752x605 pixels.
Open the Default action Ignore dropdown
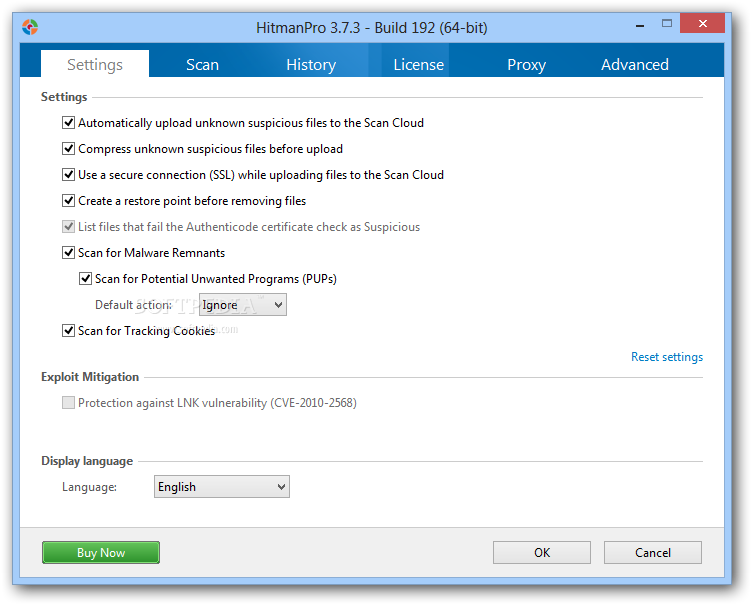(243, 305)
